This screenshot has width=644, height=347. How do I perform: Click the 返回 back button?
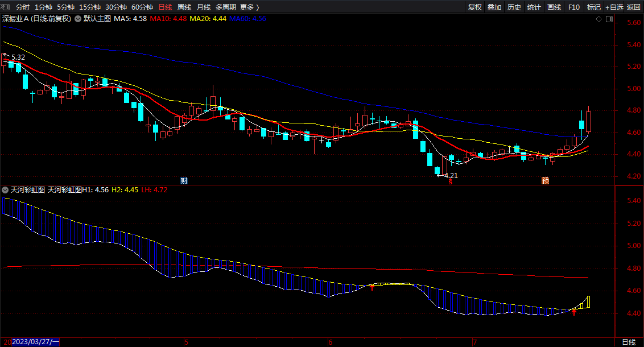(633, 7)
